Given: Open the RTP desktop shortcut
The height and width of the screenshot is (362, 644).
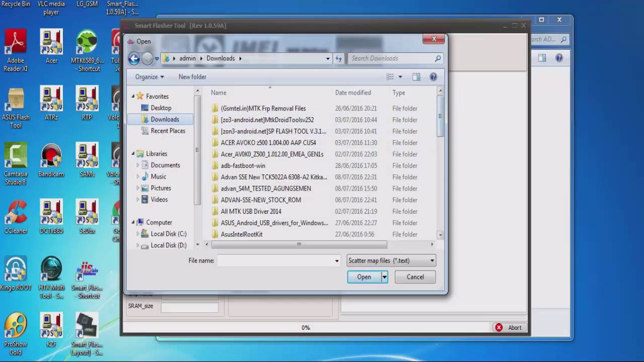Looking at the screenshot, I should pos(87,103).
